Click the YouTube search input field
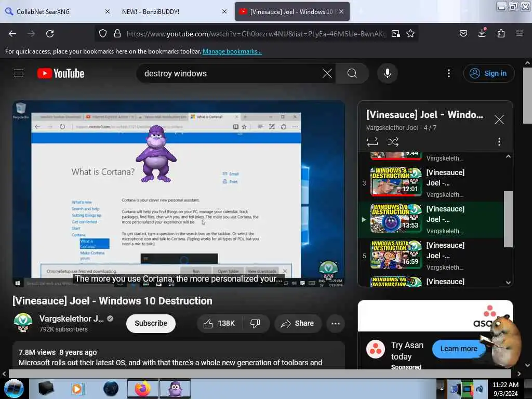 click(x=231, y=73)
